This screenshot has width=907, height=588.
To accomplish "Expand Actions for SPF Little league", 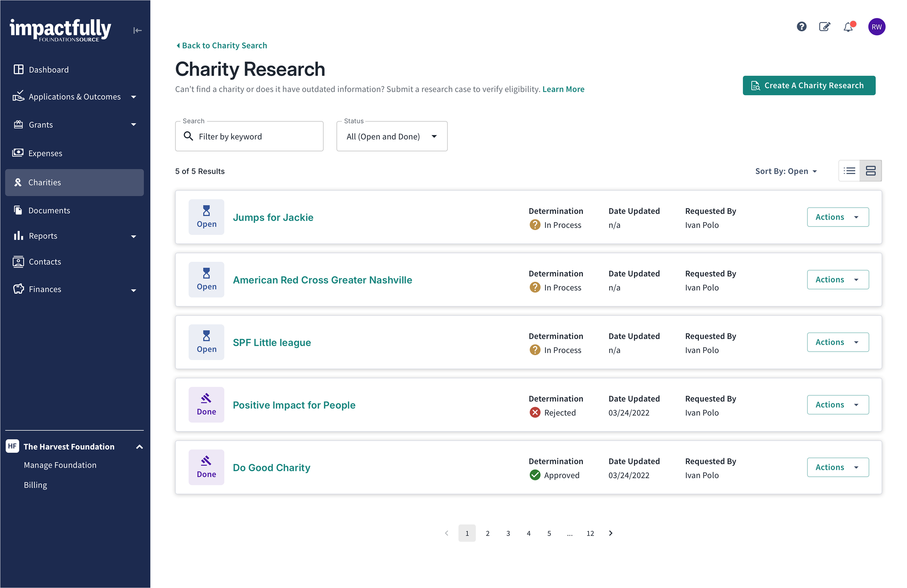I will pos(838,342).
